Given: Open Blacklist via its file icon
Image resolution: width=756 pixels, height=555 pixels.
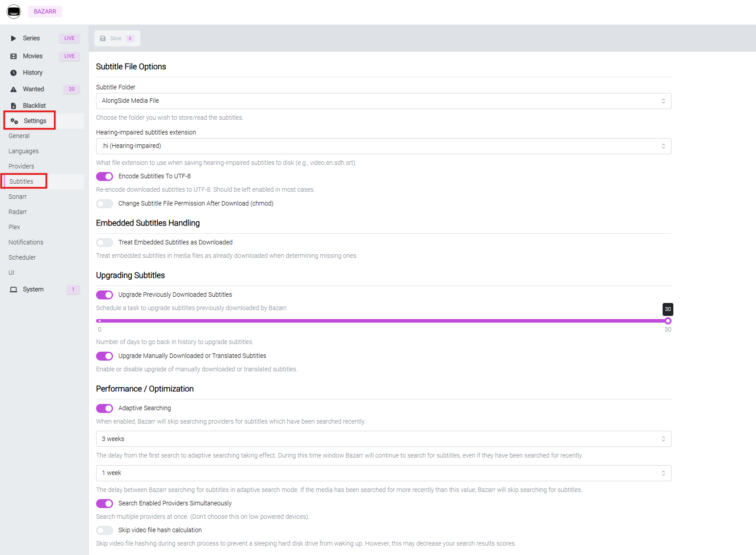Looking at the screenshot, I should click(x=13, y=106).
